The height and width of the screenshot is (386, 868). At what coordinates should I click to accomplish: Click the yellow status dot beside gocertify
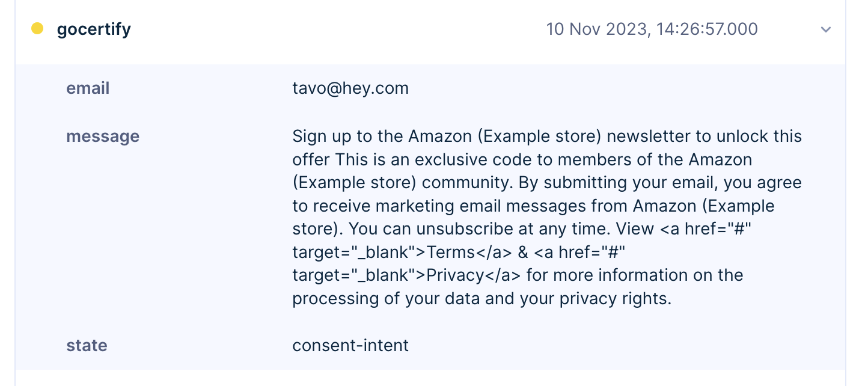coord(37,28)
